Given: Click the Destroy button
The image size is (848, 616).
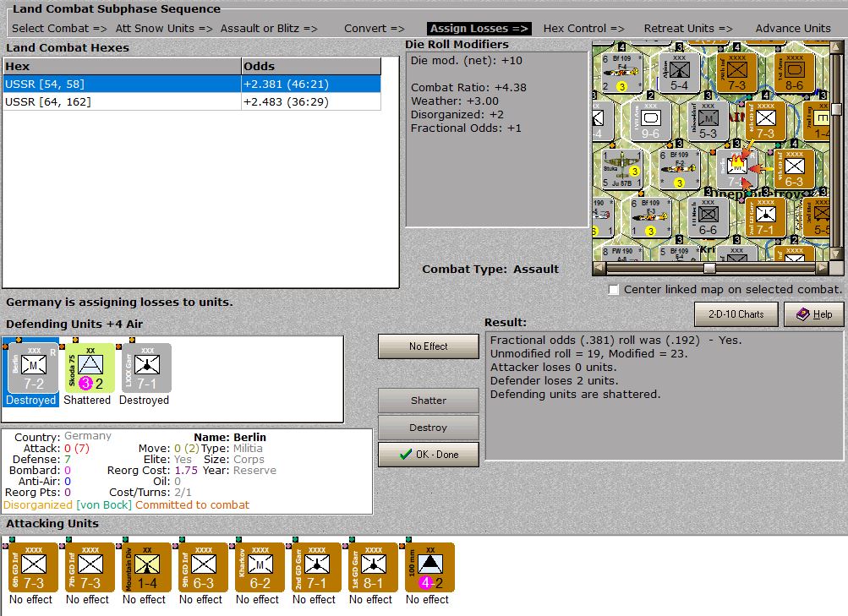Looking at the screenshot, I should click(x=429, y=428).
